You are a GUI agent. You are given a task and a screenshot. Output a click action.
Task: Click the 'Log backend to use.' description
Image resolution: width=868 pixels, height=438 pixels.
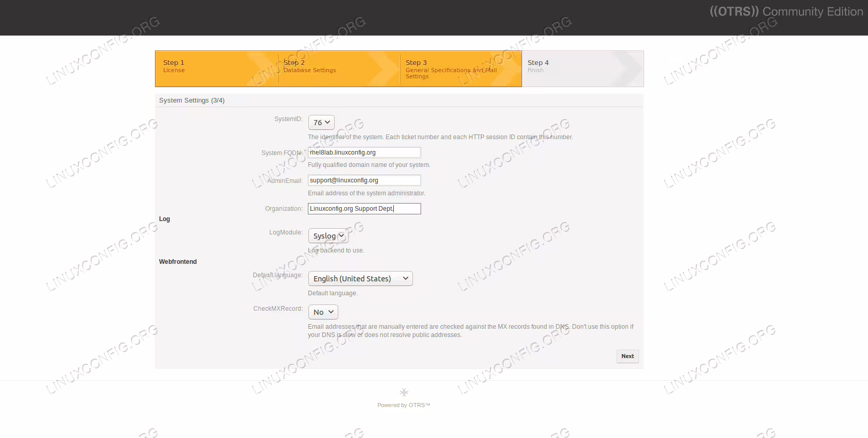click(x=336, y=250)
